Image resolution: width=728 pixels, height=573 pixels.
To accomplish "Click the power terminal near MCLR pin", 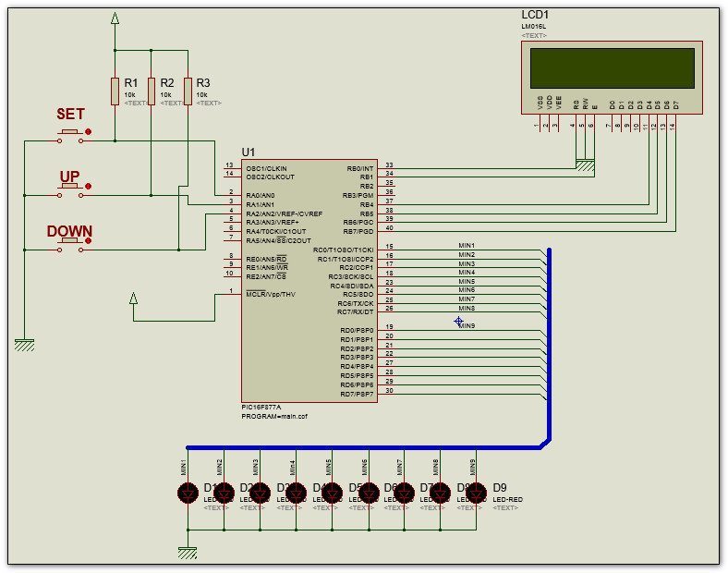I will click(x=133, y=299).
